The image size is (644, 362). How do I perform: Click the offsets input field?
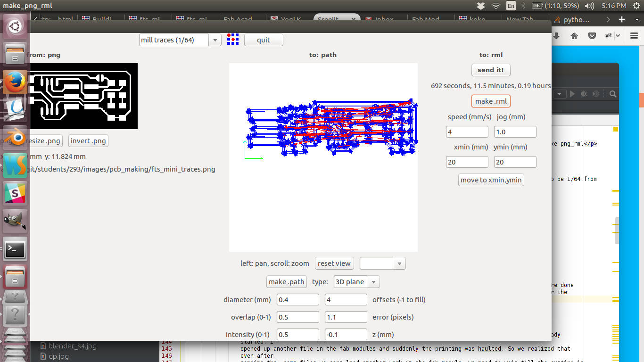point(346,300)
